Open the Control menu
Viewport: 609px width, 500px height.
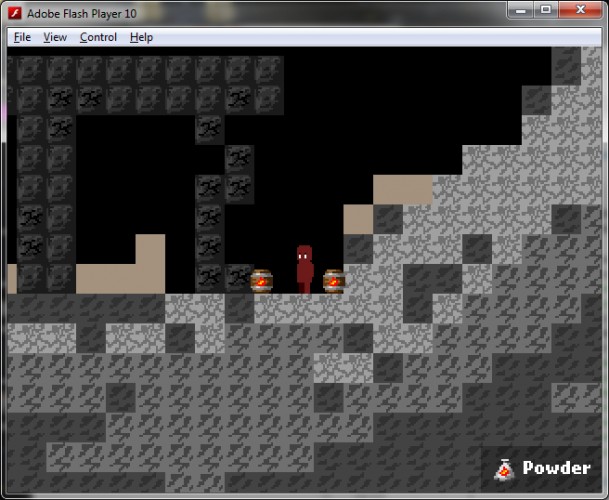[x=98, y=37]
